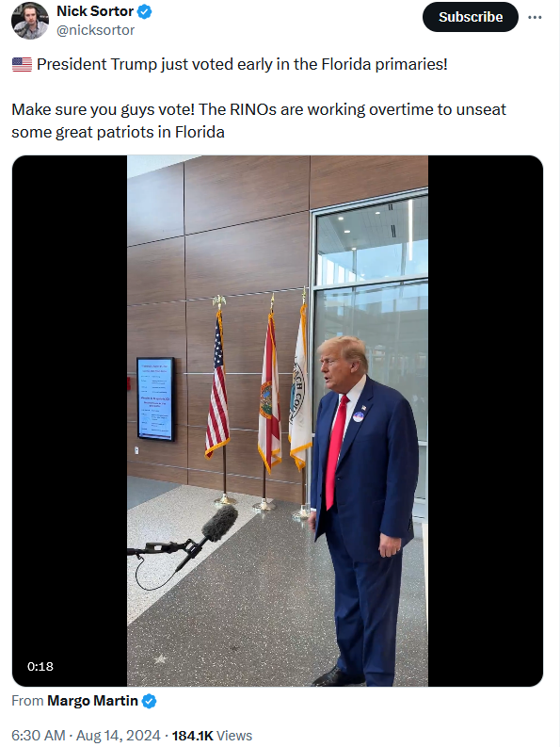Screen dimensions: 560x747
Task: Click the Subscribe button
Action: click(x=470, y=17)
